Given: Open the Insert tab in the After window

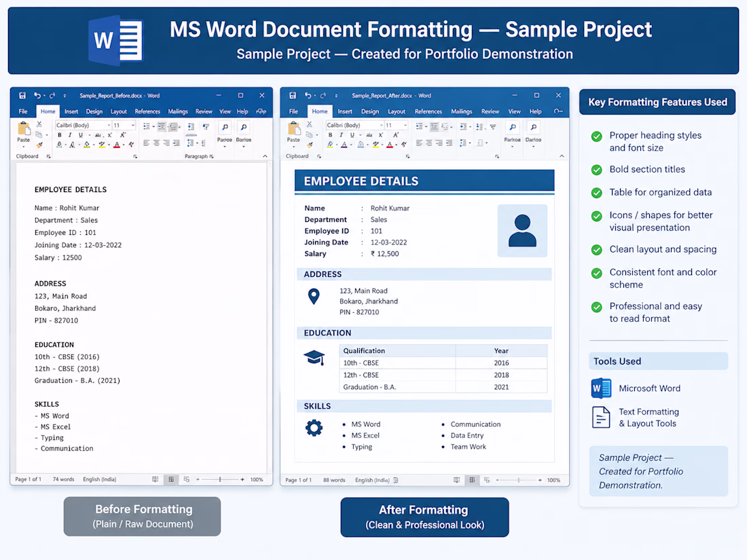Looking at the screenshot, I should tap(345, 111).
